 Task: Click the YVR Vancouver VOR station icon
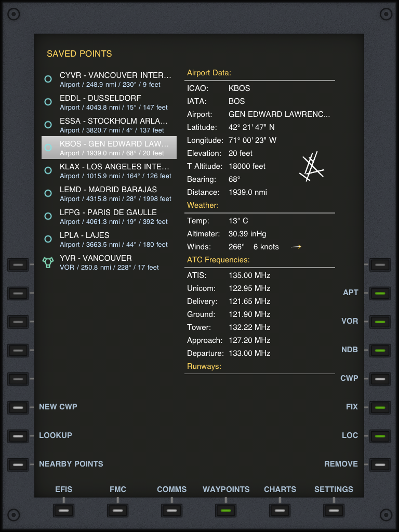(48, 262)
